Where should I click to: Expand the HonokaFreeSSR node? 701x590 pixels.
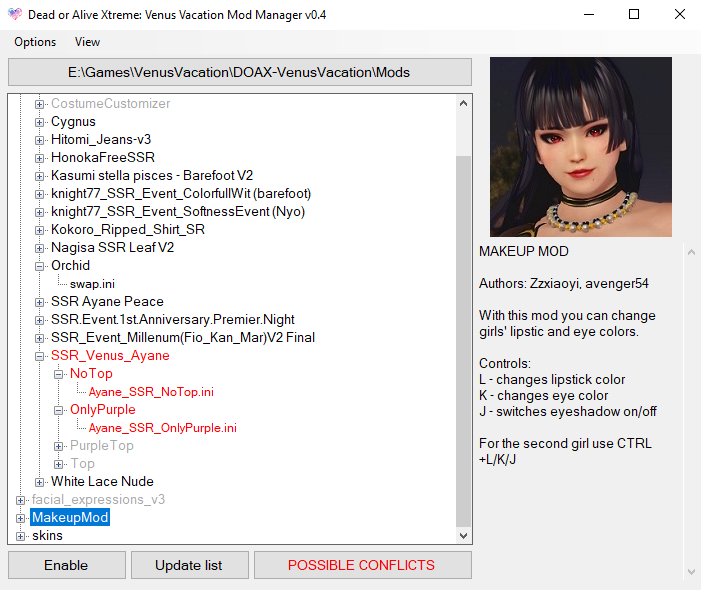39,158
